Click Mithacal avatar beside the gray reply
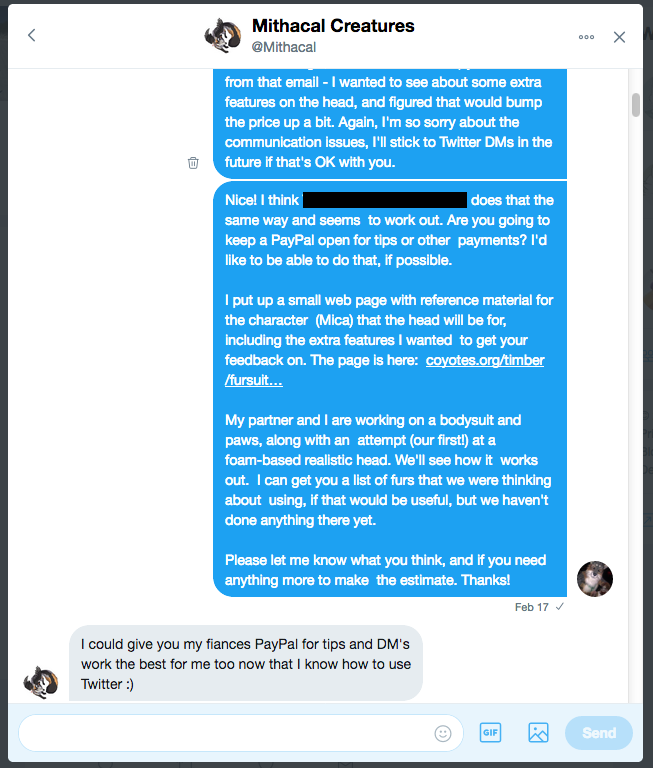The width and height of the screenshot is (653, 768). coord(41,682)
